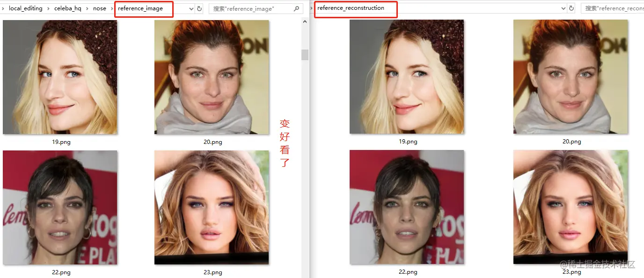Expand chevron after local_editing in breadcrumb
644x278 pixels.
click(x=48, y=8)
